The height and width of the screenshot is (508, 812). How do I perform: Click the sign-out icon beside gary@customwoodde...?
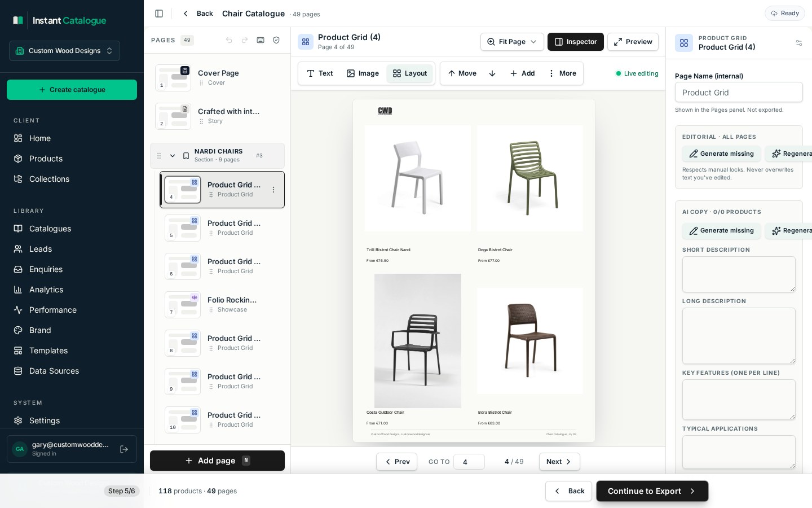(124, 449)
